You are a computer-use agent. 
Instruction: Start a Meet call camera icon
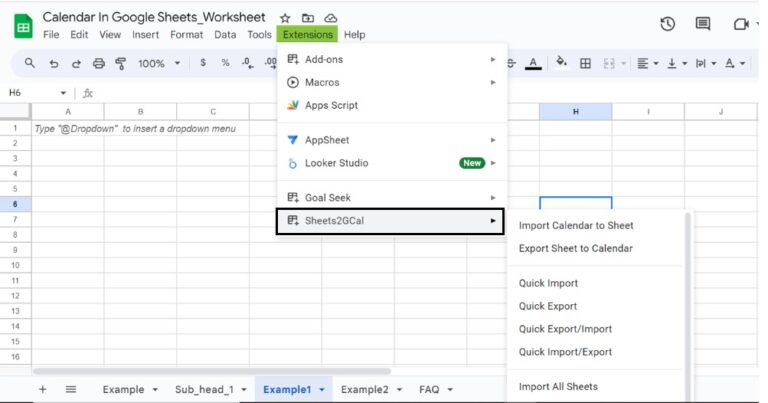741,24
